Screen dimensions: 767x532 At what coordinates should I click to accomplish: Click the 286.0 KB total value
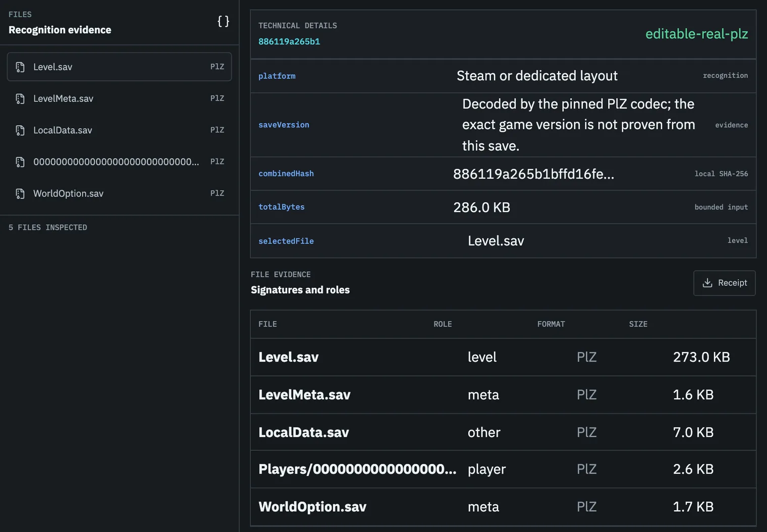tap(482, 207)
